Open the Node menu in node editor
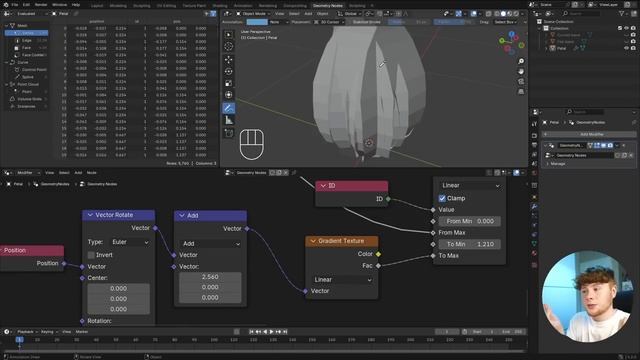 (x=91, y=173)
